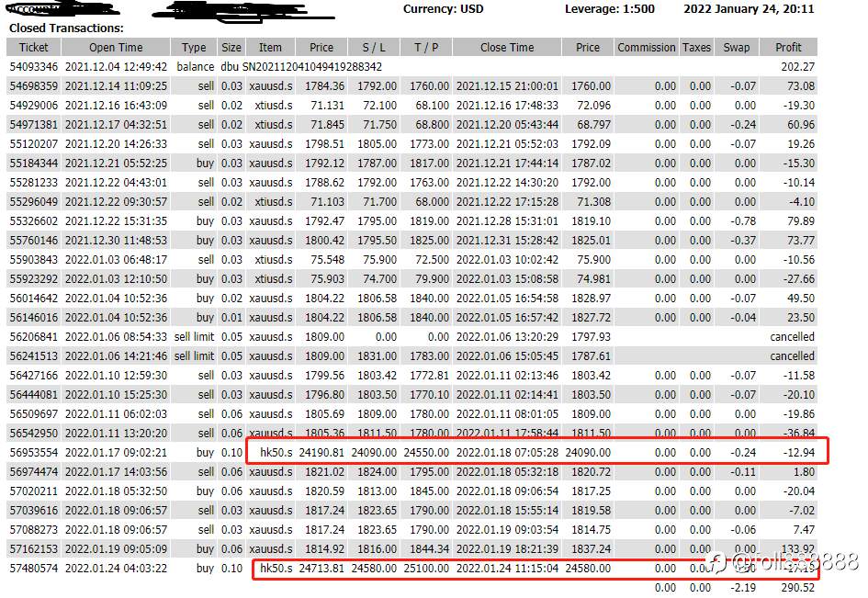868x598 pixels.
Task: Click ticket number 56014642
Action: pyautogui.click(x=33, y=299)
